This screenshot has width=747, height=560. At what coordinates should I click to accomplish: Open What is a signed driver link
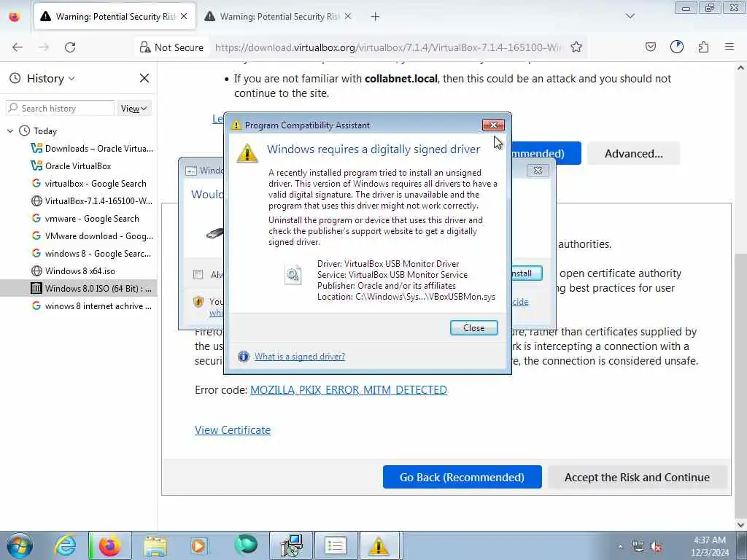pos(299,356)
